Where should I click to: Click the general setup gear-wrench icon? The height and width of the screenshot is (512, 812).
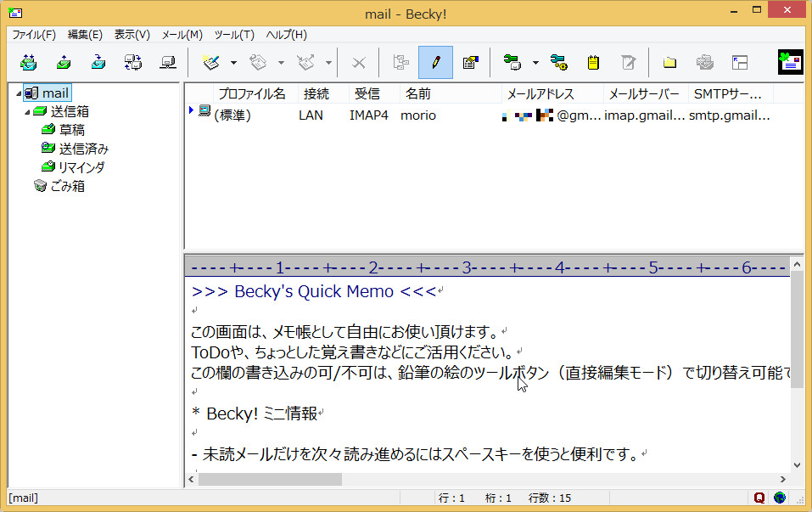click(x=557, y=62)
